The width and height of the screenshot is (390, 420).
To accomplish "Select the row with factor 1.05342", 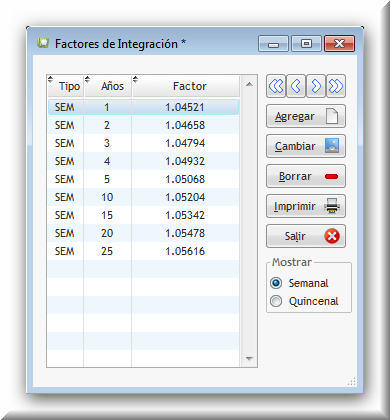I will point(143,215).
